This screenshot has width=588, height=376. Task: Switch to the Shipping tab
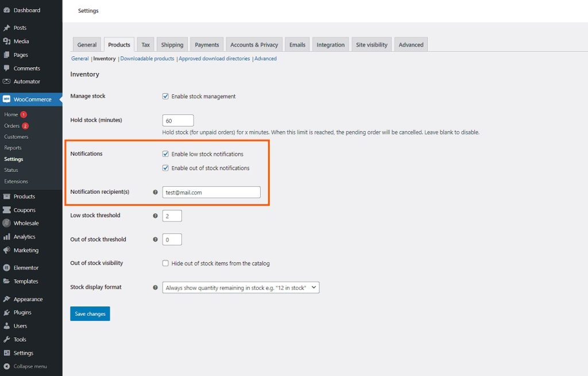click(172, 44)
